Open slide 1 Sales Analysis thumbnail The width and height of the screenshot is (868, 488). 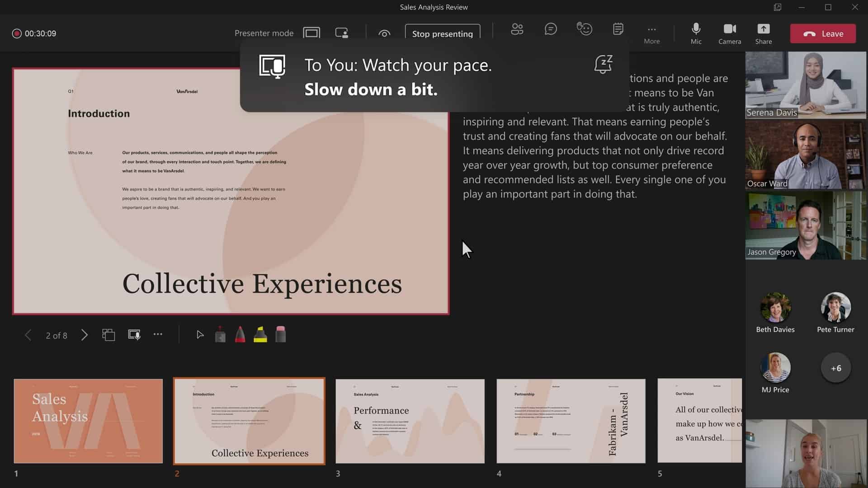[88, 421]
